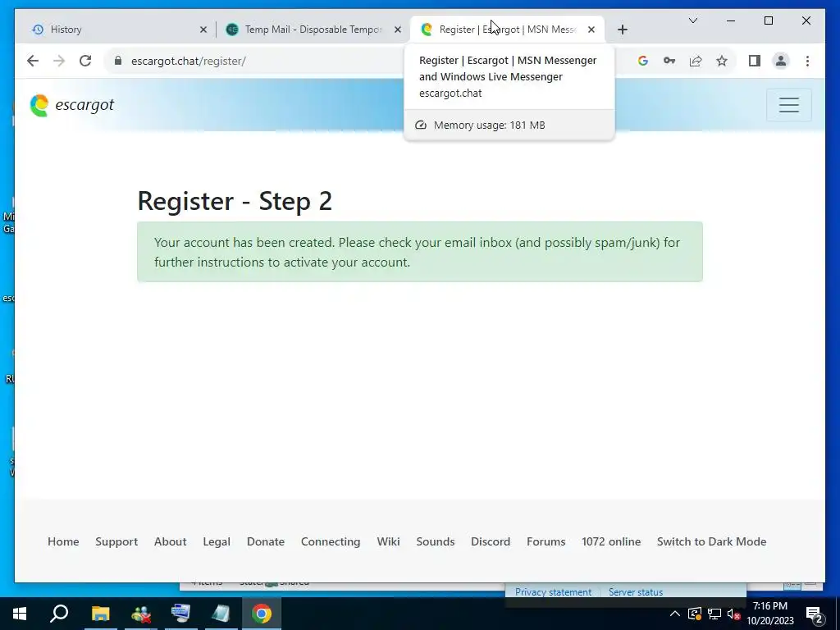Switch to Dark Mode
This screenshot has width=840, height=630.
click(711, 541)
